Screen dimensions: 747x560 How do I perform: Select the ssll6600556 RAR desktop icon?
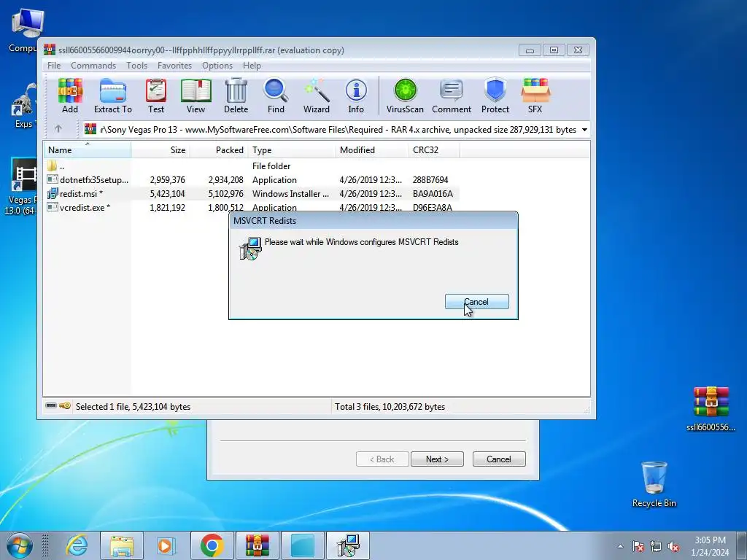coord(711,408)
